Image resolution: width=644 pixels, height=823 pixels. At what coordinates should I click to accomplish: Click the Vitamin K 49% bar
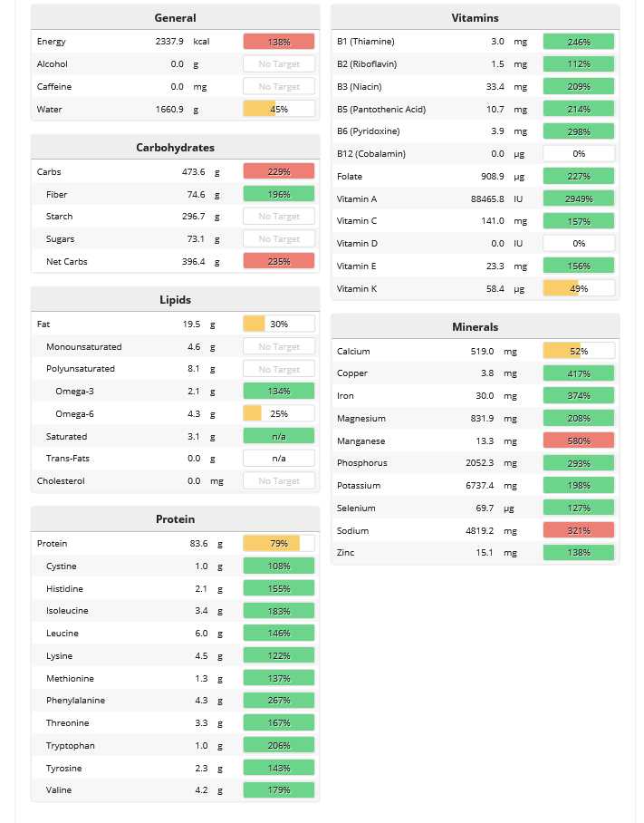tap(578, 288)
